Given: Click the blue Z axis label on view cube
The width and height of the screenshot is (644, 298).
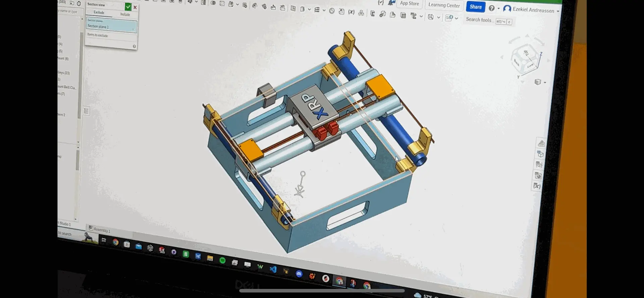Looking at the screenshot, I should 541,54.
